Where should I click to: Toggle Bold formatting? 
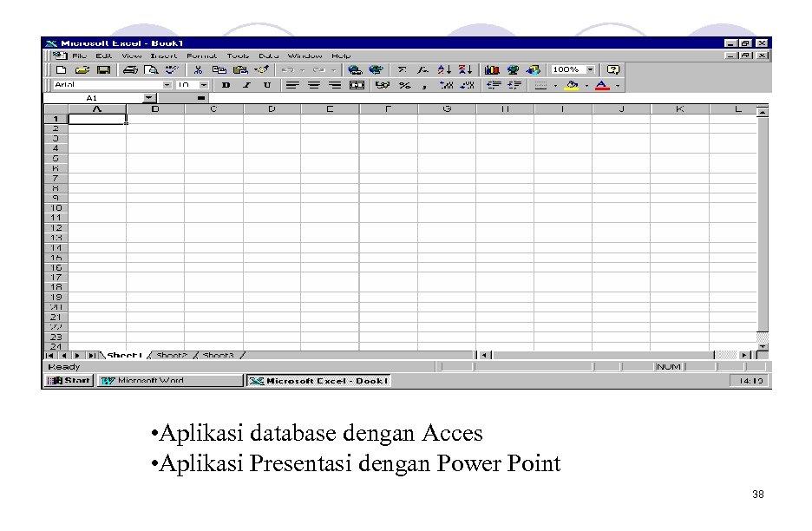click(x=226, y=86)
